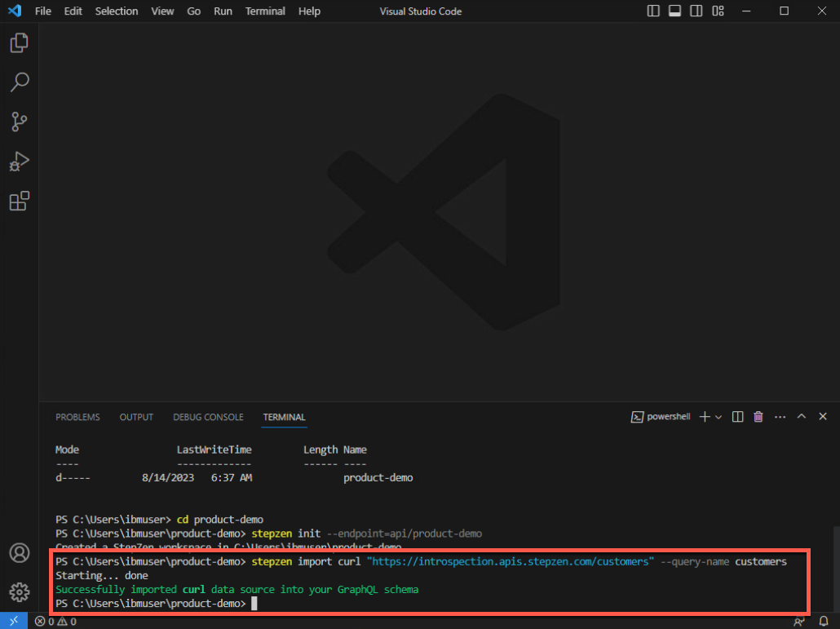Toggle the secondary side bar layout button

pyautogui.click(x=696, y=11)
